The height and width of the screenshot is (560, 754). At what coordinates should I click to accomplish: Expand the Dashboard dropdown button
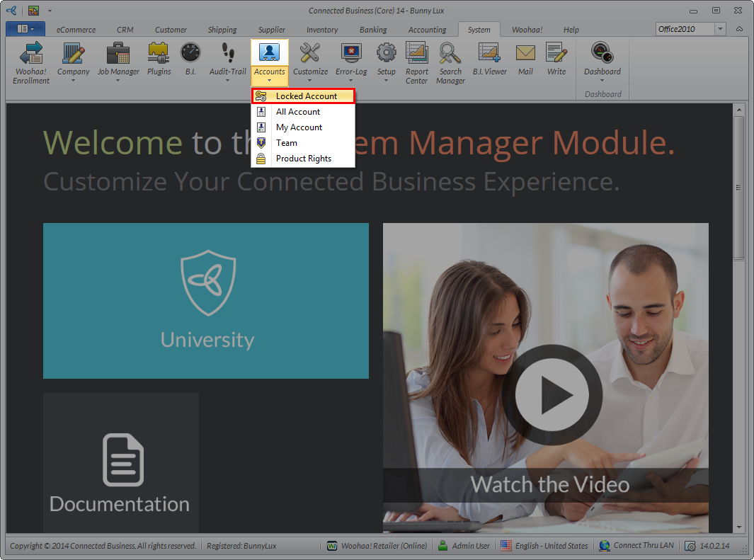[602, 80]
